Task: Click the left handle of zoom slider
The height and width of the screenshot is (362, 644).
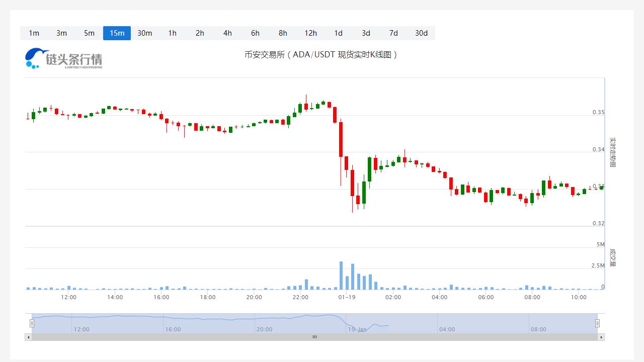Action: click(32, 323)
